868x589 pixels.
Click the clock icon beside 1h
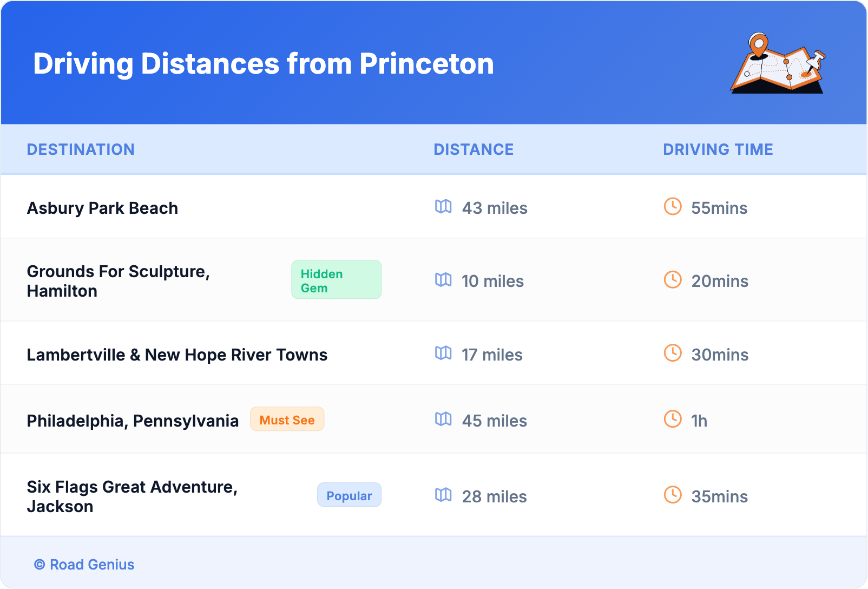pyautogui.click(x=673, y=420)
